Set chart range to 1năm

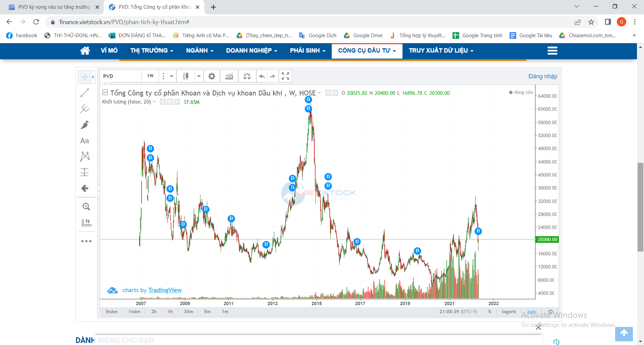pos(134,312)
